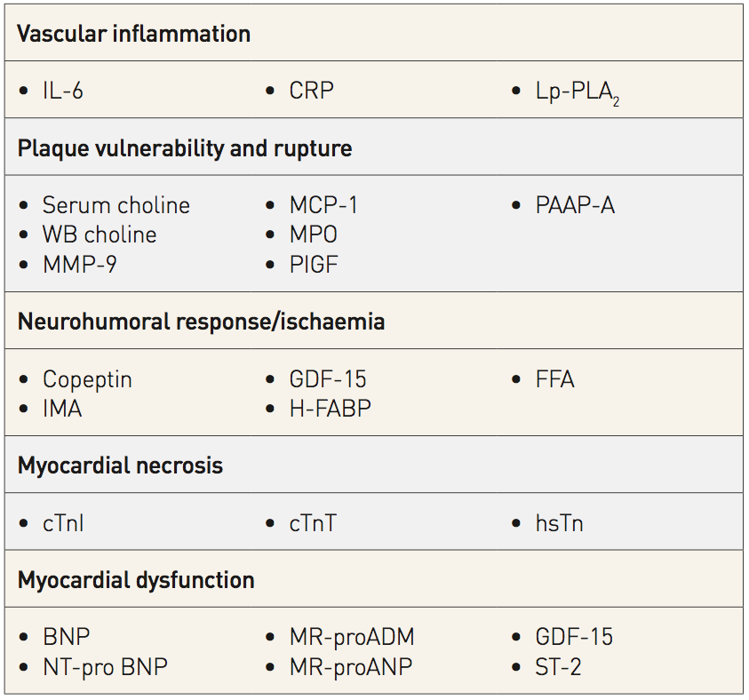
Task: Select the hsTn entry
Action: (x=560, y=523)
